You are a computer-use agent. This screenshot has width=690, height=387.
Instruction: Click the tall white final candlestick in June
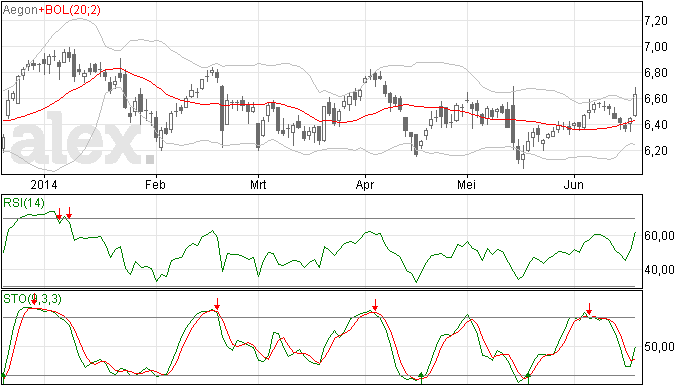point(635,104)
